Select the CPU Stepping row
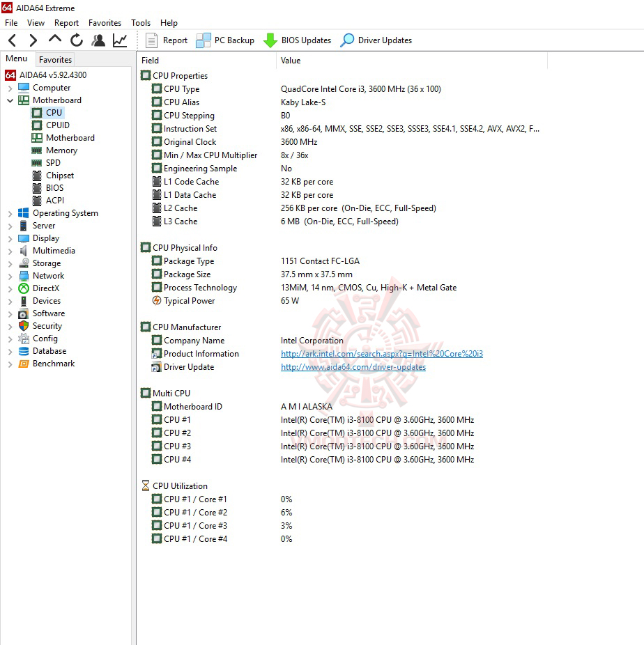Image resolution: width=644 pixels, height=645 pixels. 344,116
